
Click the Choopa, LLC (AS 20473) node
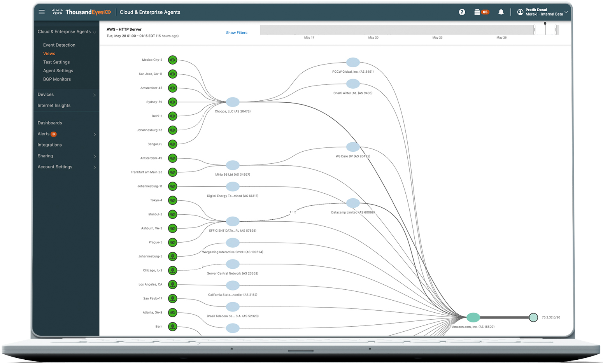coord(233,101)
